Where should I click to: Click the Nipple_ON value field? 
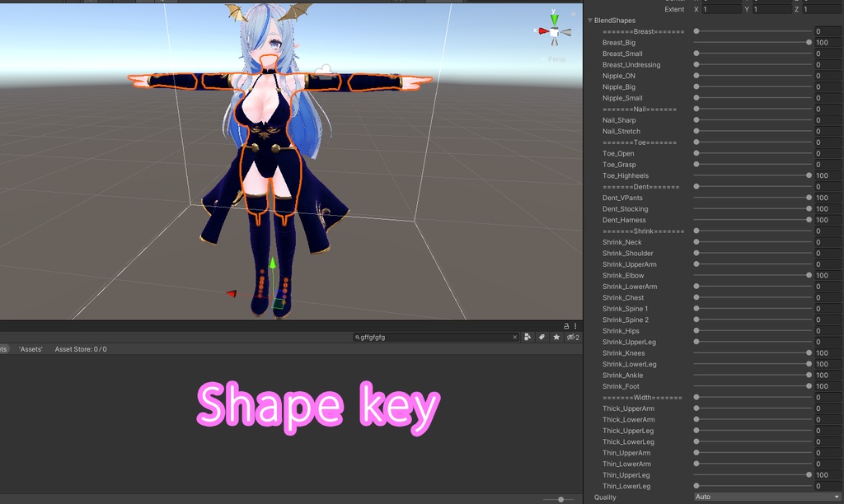pos(828,76)
